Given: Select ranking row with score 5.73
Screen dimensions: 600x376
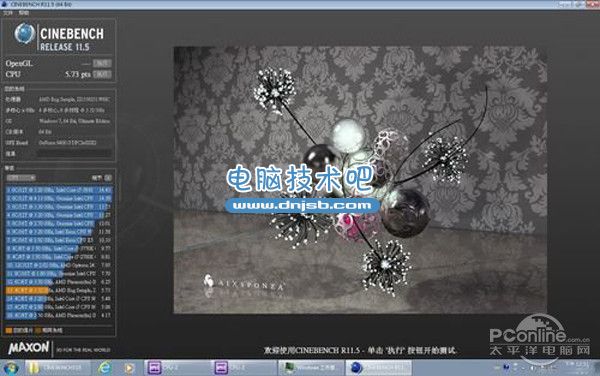Looking at the screenshot, I should tap(59, 290).
